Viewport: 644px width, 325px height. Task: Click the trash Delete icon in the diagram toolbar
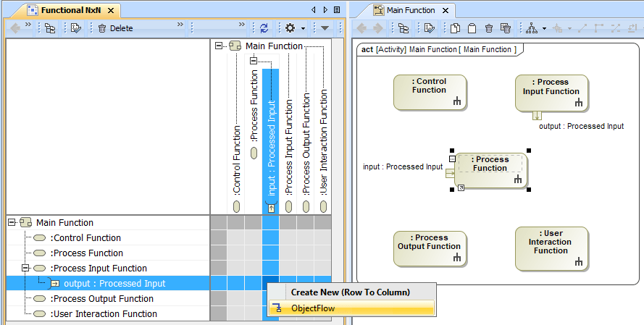click(x=489, y=28)
